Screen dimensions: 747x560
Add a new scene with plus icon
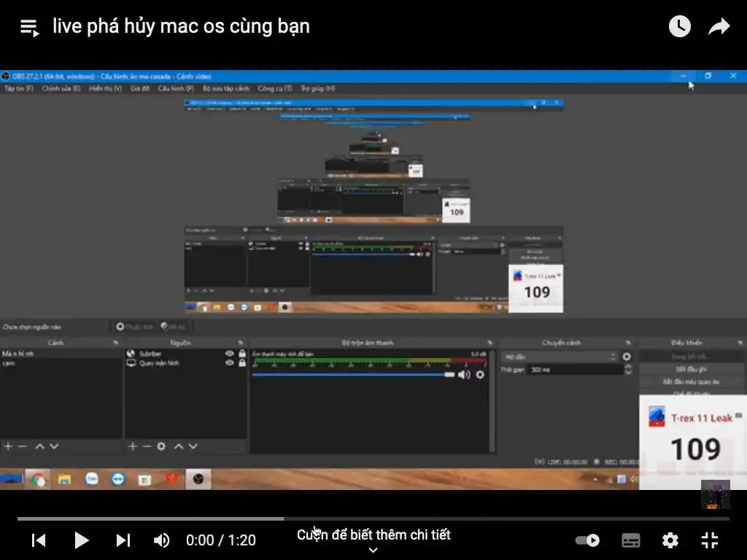8,446
